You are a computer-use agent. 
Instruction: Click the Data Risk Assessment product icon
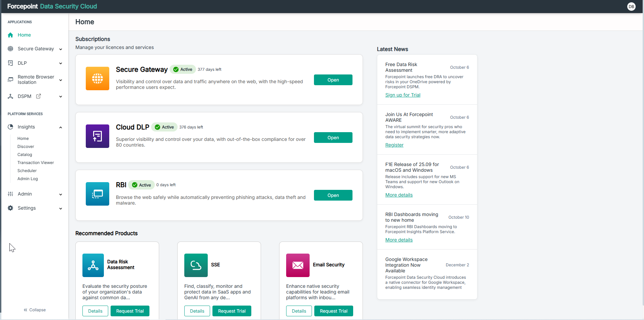(93, 265)
